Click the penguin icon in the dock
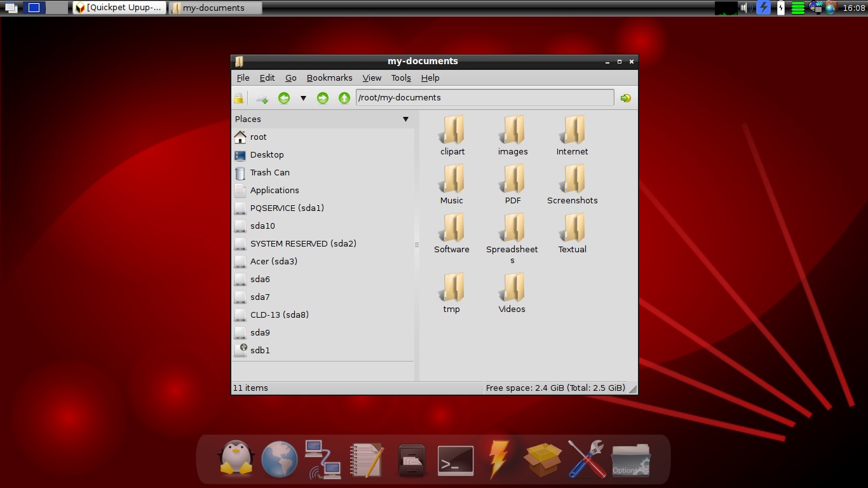This screenshot has width=868, height=488. (x=236, y=458)
